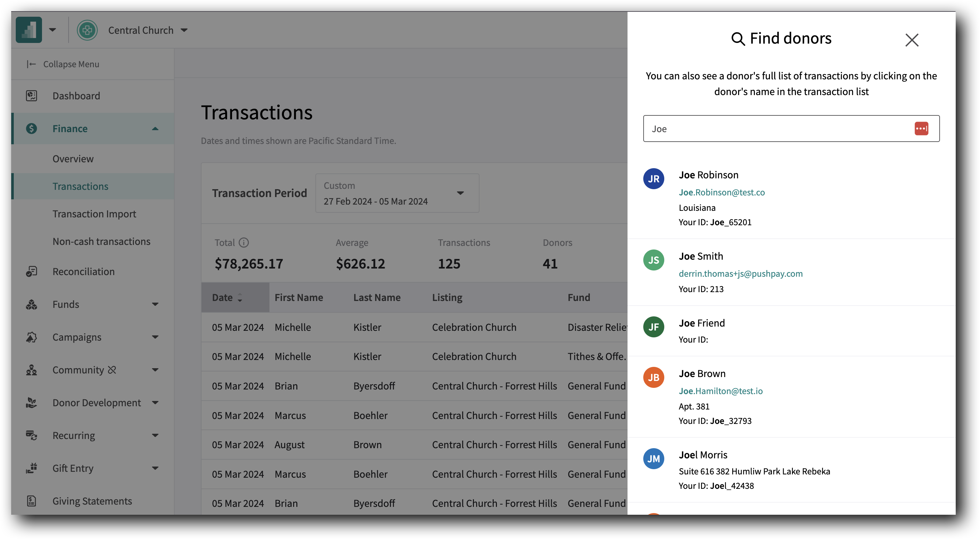This screenshot has height=539, width=980.
Task: Click the red icon inside donor search field
Action: [922, 129]
